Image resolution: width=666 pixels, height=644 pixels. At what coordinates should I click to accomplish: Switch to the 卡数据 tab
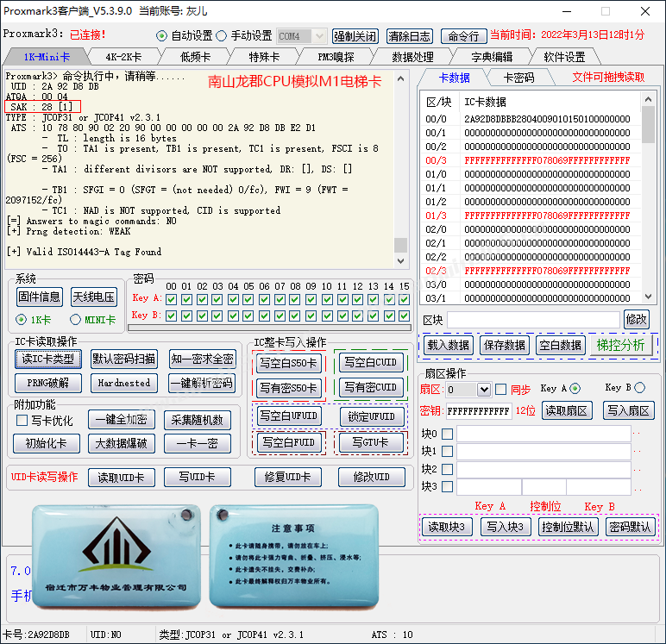click(454, 78)
